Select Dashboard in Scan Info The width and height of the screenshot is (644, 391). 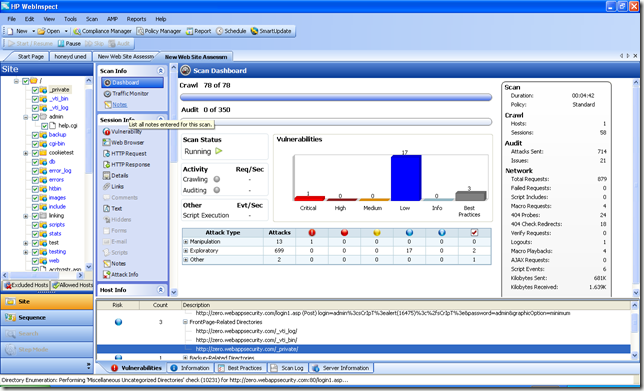coord(132,83)
